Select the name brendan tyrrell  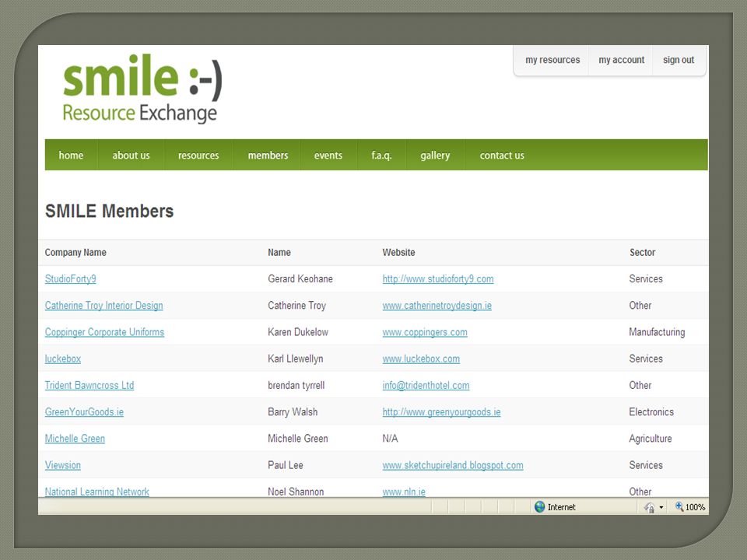(x=296, y=385)
